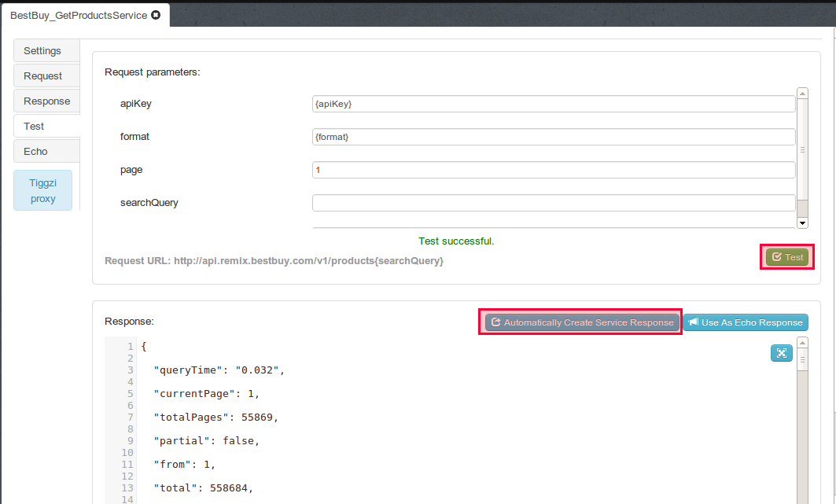Click the empty searchQuery input field
Screen dimensions: 836x504
coord(554,203)
